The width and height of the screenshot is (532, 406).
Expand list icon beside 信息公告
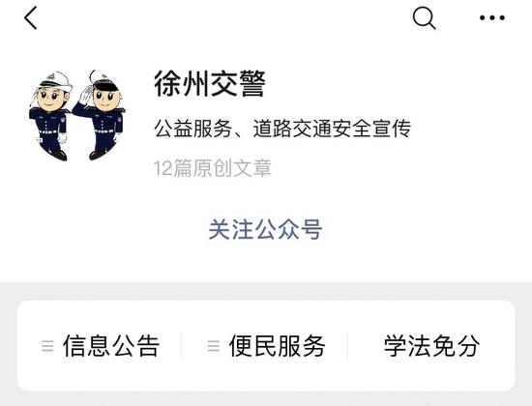[47, 346]
